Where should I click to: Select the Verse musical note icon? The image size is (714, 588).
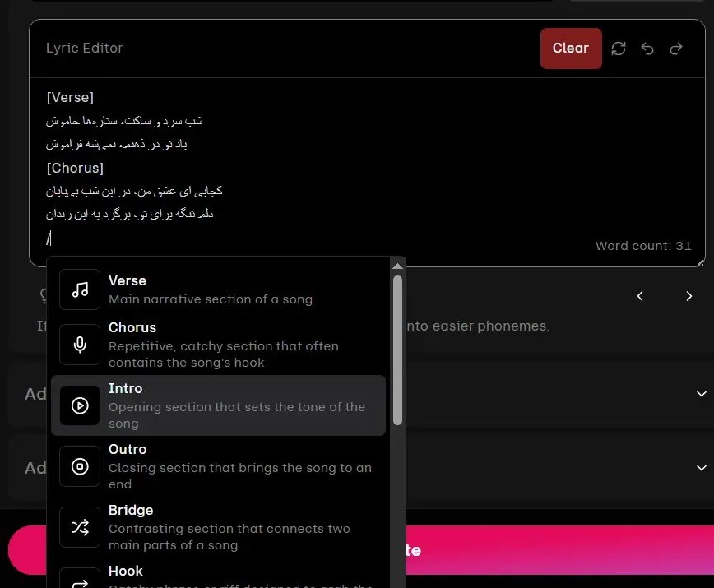point(80,289)
